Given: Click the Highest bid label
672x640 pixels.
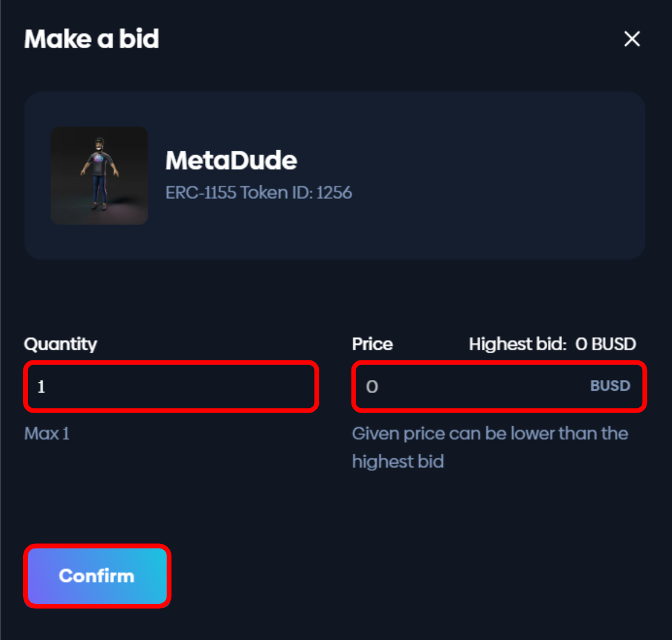Looking at the screenshot, I should [x=517, y=344].
